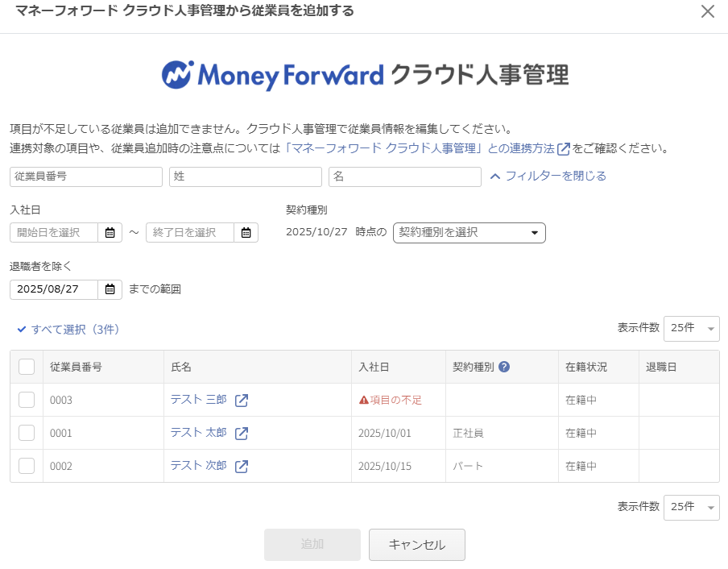Screen dimensions: 728x569
Task: Check the box for employee 0001
Action: [27, 434]
